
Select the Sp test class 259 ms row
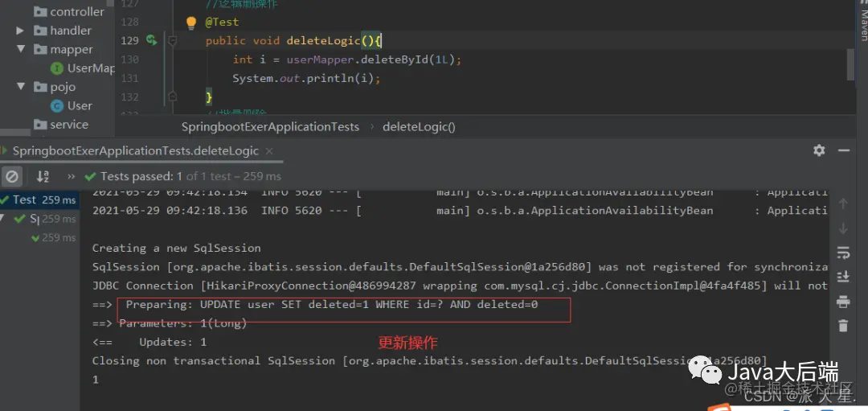click(x=40, y=219)
